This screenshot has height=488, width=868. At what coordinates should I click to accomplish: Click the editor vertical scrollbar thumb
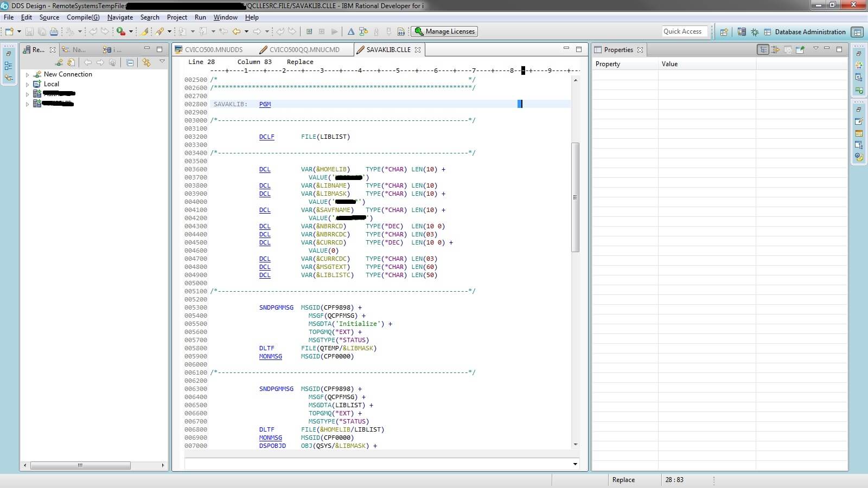tap(576, 197)
